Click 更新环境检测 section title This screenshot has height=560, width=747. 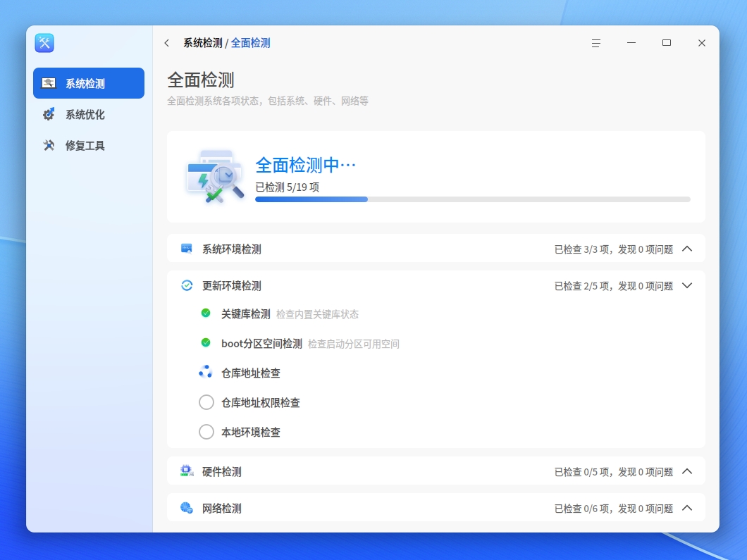click(232, 286)
